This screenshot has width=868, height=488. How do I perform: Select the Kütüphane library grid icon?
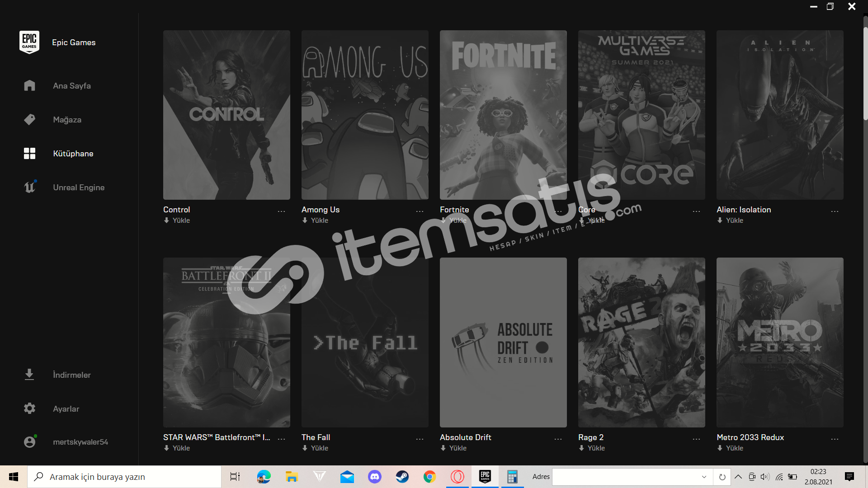29,153
